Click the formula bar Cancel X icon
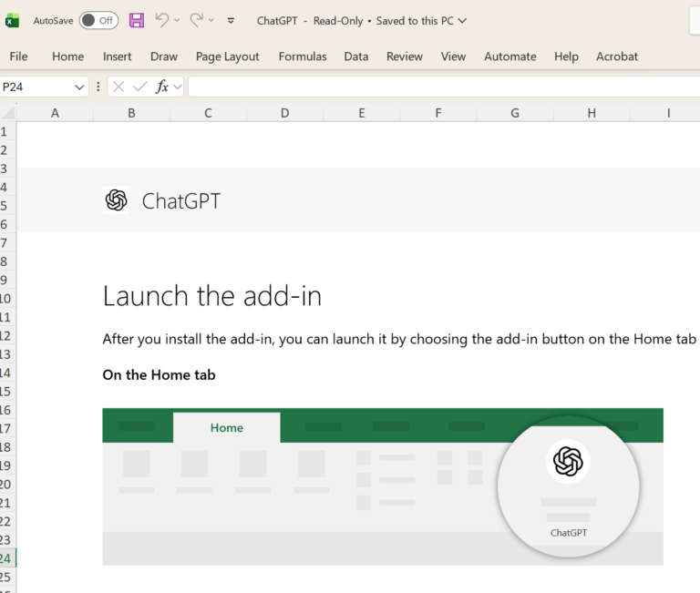 click(118, 87)
